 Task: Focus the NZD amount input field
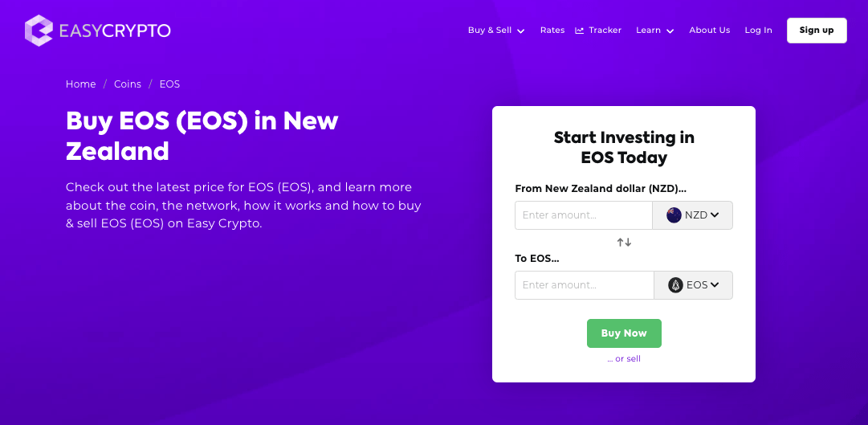(x=584, y=215)
